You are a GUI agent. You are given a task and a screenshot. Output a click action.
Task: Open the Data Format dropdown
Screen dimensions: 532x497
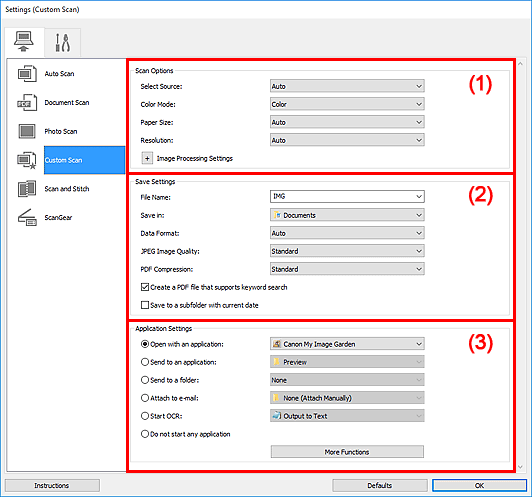(347, 233)
